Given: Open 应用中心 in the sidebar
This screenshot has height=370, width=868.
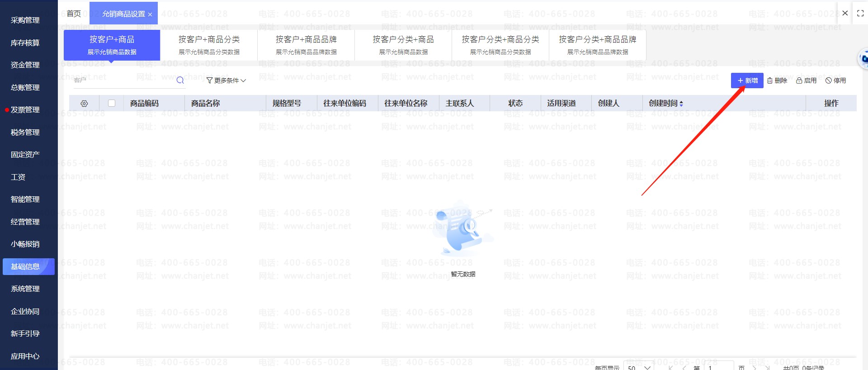Looking at the screenshot, I should pyautogui.click(x=25, y=356).
